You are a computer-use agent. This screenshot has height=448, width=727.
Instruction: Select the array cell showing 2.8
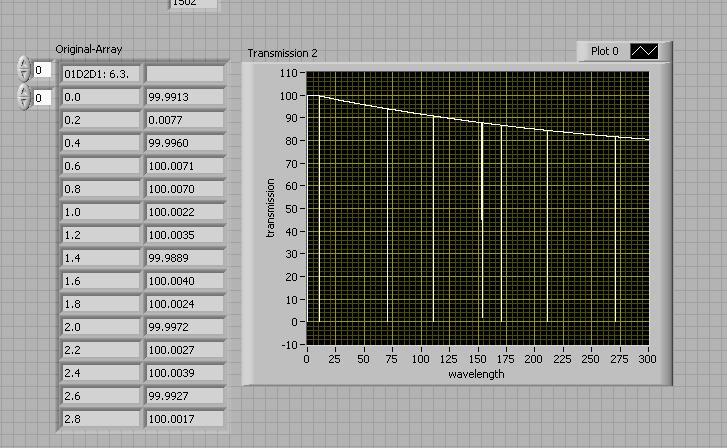click(101, 419)
